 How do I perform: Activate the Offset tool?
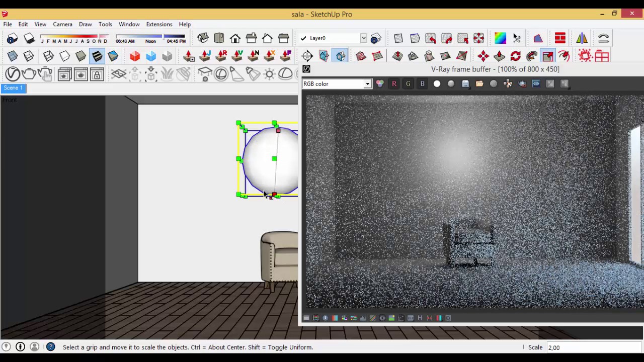point(564,56)
